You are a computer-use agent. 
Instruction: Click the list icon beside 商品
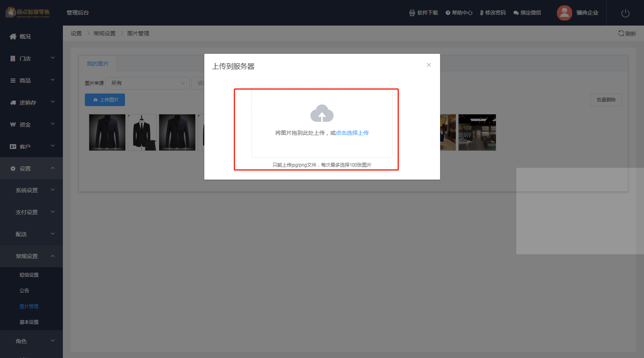[13, 81]
